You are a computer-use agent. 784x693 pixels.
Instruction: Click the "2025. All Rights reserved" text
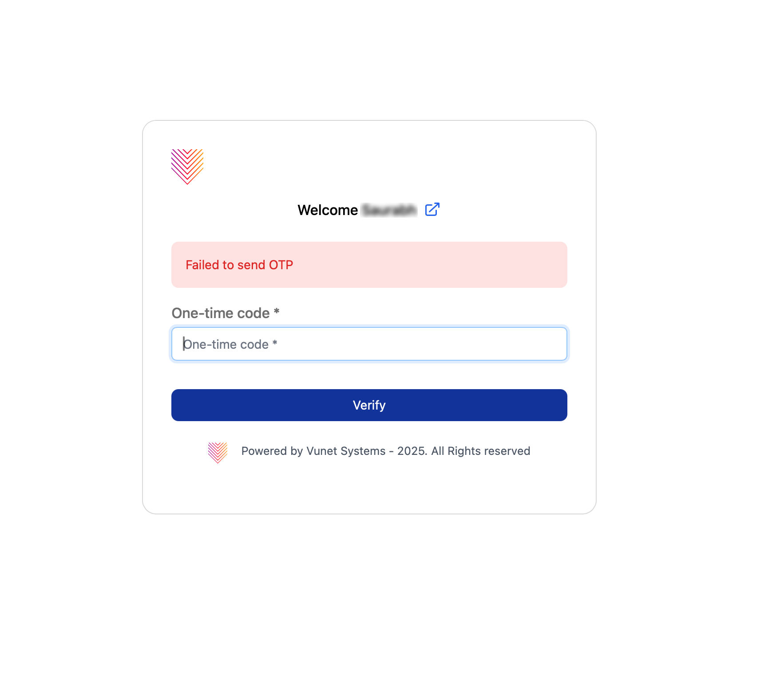[463, 451]
